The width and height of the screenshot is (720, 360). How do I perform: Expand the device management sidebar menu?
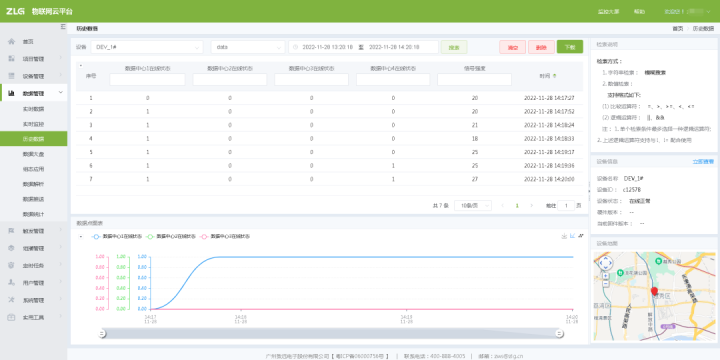pyautogui.click(x=34, y=76)
